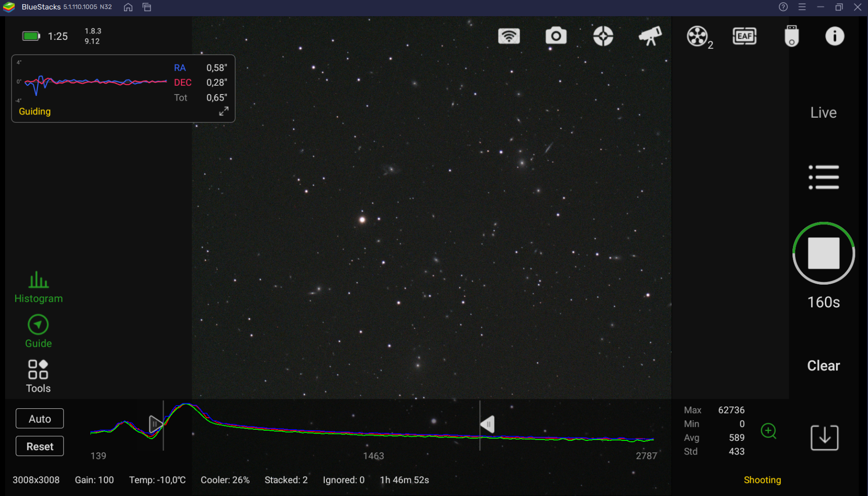Click the Std value 433
This screenshot has width=868, height=496.
tap(736, 451)
